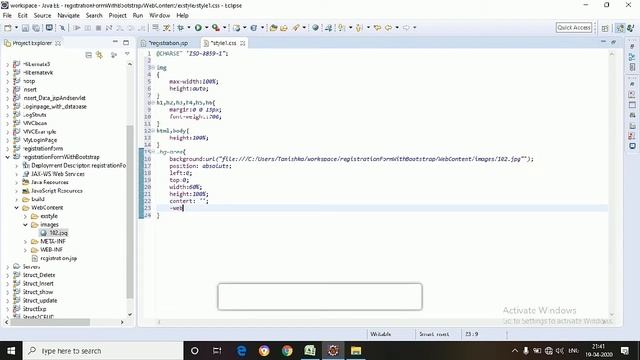Select registration.jsp in the project tree
This screenshot has width=640, height=360.
click(54, 258)
